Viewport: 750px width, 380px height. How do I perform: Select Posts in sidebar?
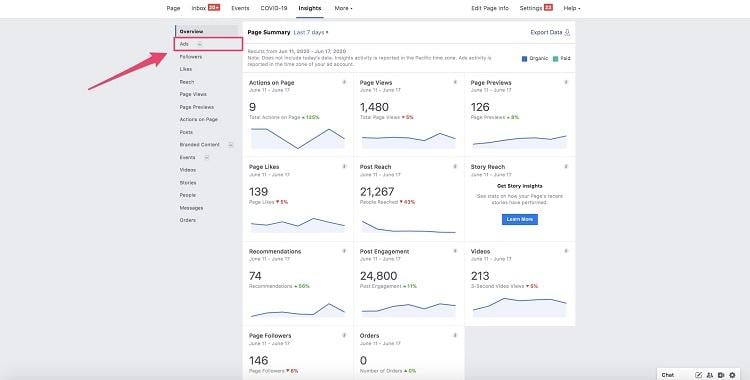186,132
